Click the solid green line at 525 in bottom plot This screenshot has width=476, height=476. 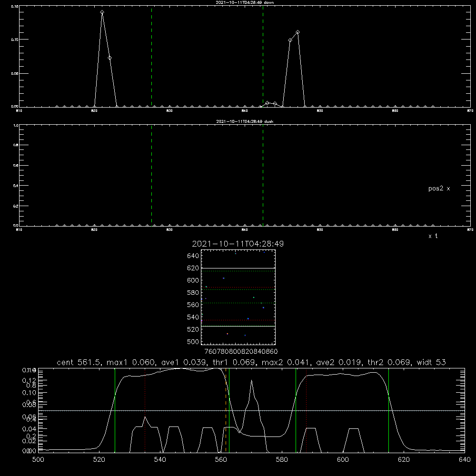pos(115,410)
